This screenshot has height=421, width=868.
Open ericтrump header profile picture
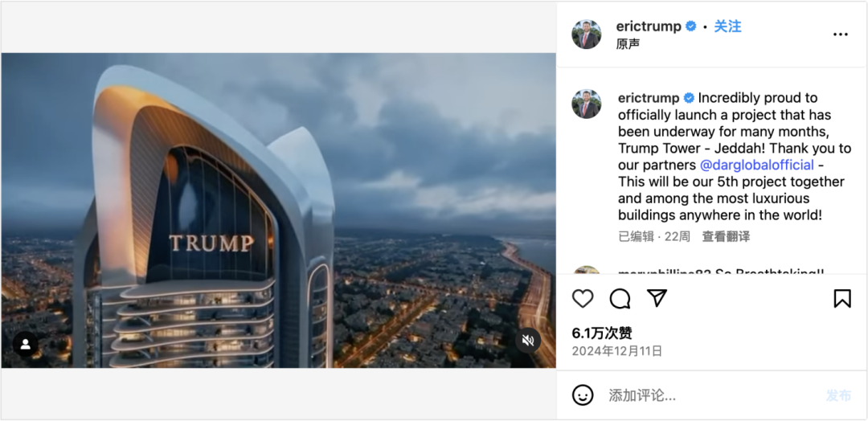[x=586, y=35]
